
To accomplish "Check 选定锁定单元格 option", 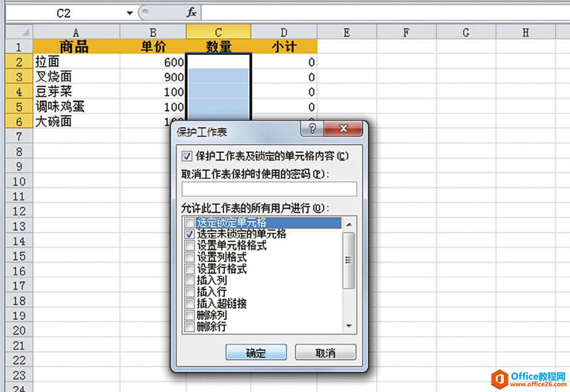I will click(189, 222).
